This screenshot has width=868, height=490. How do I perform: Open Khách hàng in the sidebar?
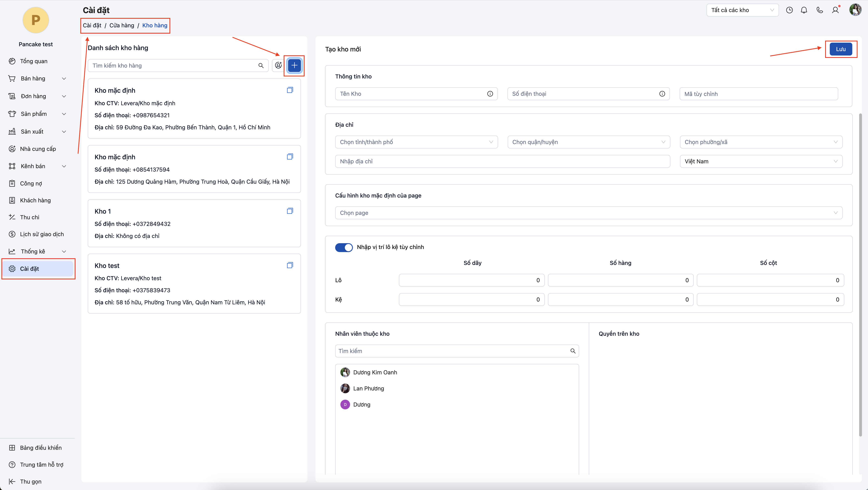pos(35,200)
